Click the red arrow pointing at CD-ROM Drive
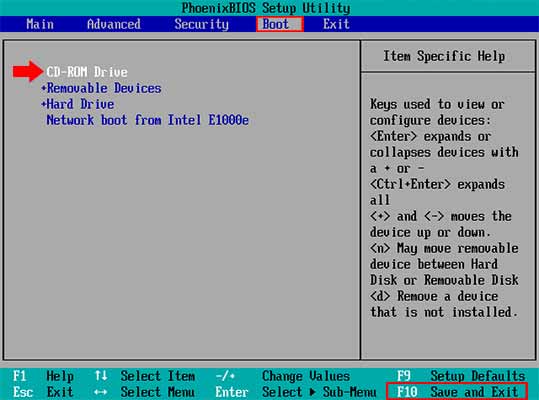 (x=28, y=71)
